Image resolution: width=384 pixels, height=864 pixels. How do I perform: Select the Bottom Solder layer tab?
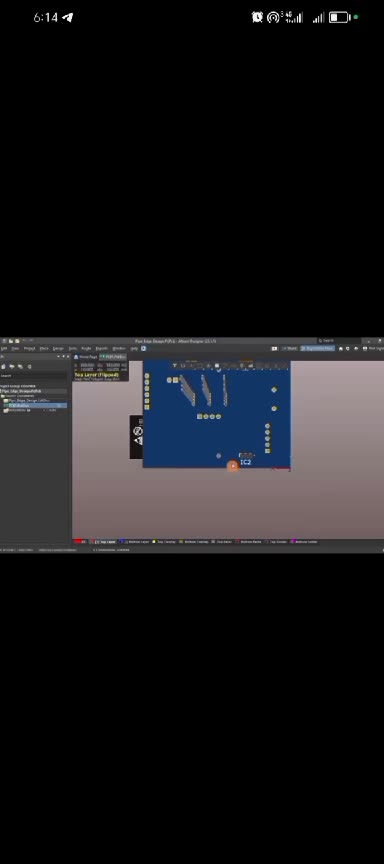pos(305,542)
